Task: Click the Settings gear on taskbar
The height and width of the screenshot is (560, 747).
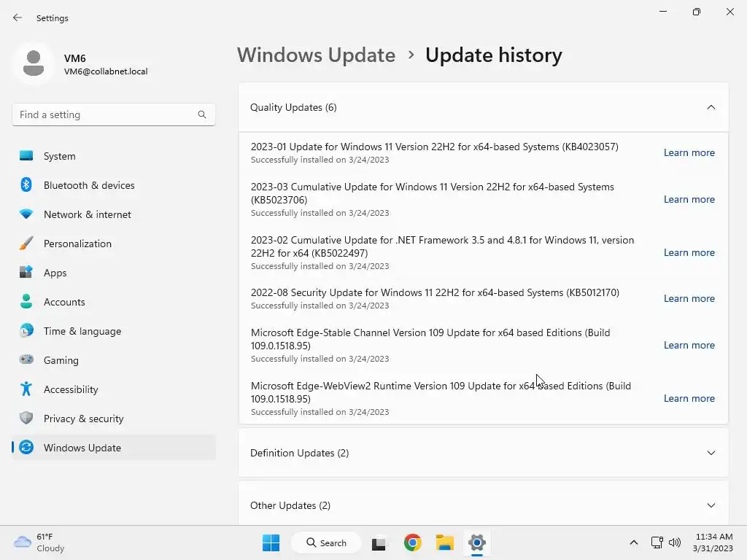Action: pos(477,542)
